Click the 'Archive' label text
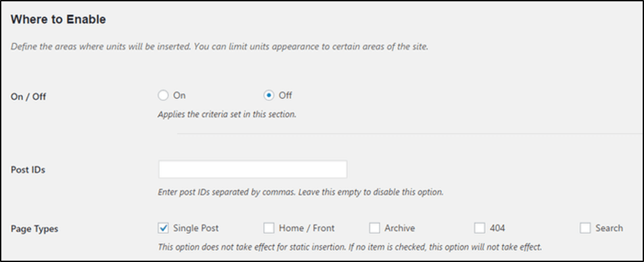Viewport: 644px width, 262px height. pos(399,228)
